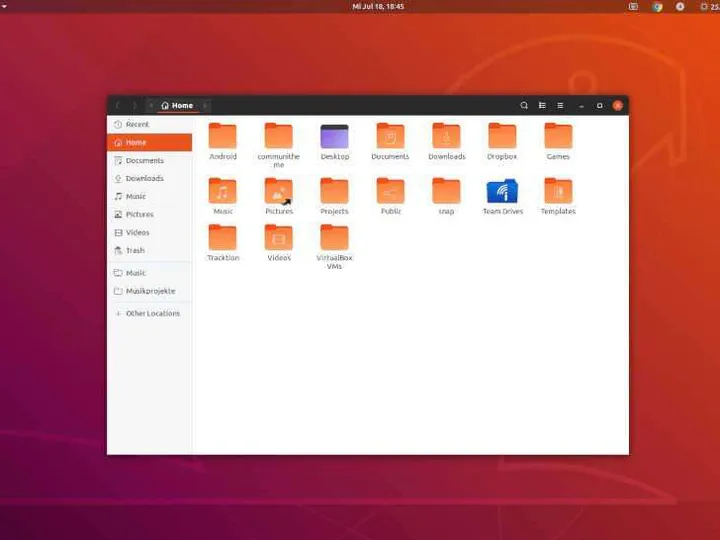Click the path bar arrow before Home

click(151, 106)
